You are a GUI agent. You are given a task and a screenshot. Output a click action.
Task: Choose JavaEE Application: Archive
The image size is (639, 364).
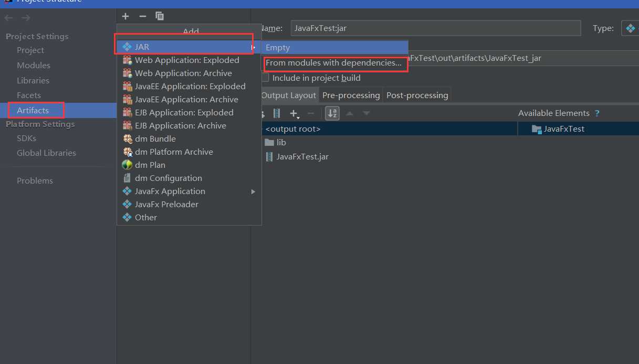point(189,99)
